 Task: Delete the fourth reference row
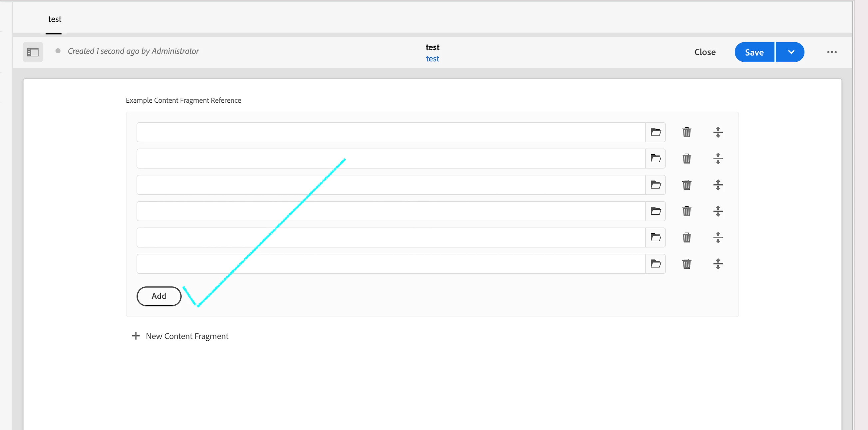[x=686, y=211]
